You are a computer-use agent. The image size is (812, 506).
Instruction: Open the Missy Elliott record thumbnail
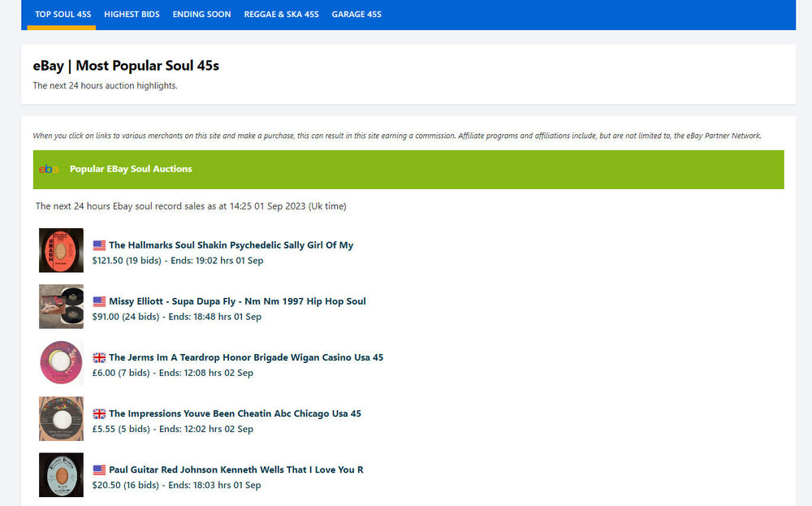61,306
